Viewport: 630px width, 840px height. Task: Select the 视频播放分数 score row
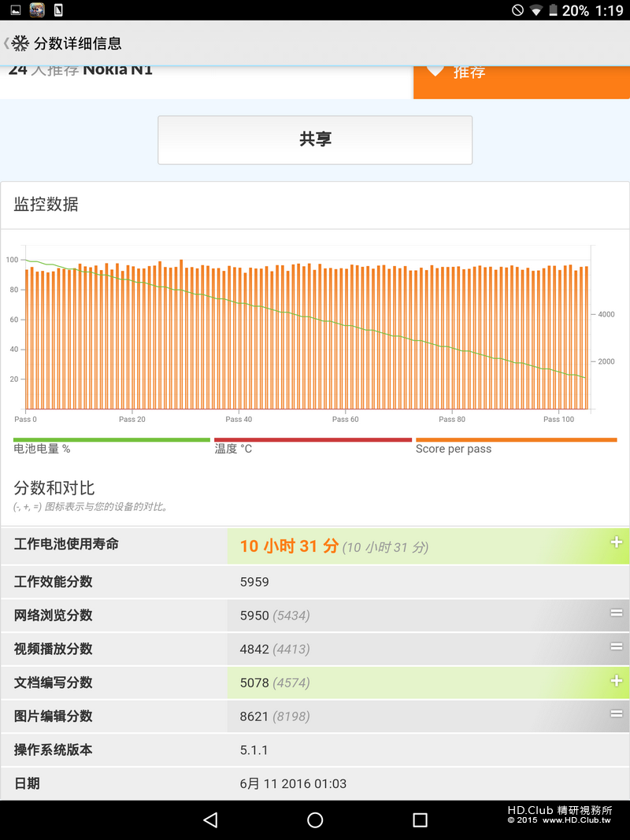tap(315, 649)
